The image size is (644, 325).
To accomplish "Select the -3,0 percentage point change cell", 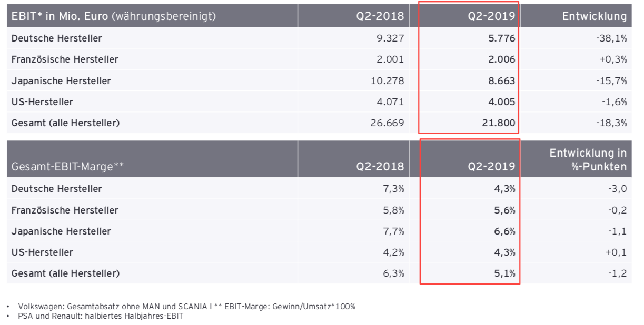I will (618, 189).
